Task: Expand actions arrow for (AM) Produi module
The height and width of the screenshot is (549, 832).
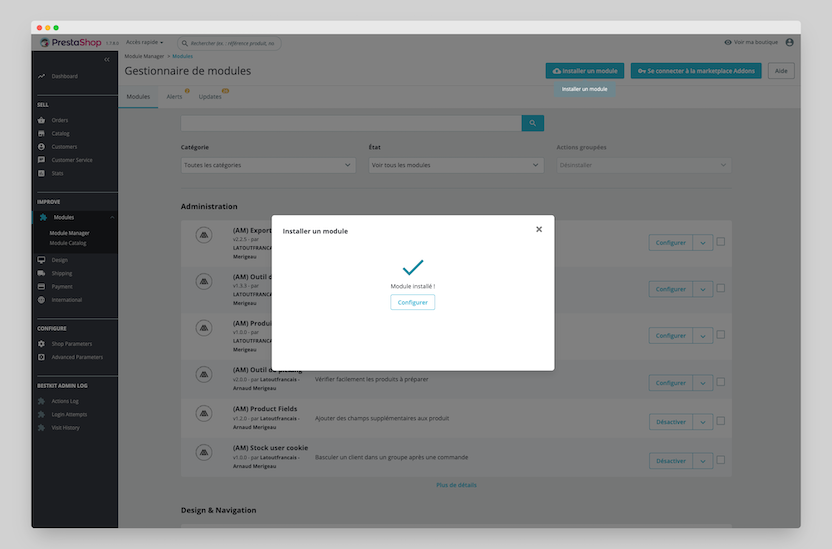Action: (x=703, y=336)
